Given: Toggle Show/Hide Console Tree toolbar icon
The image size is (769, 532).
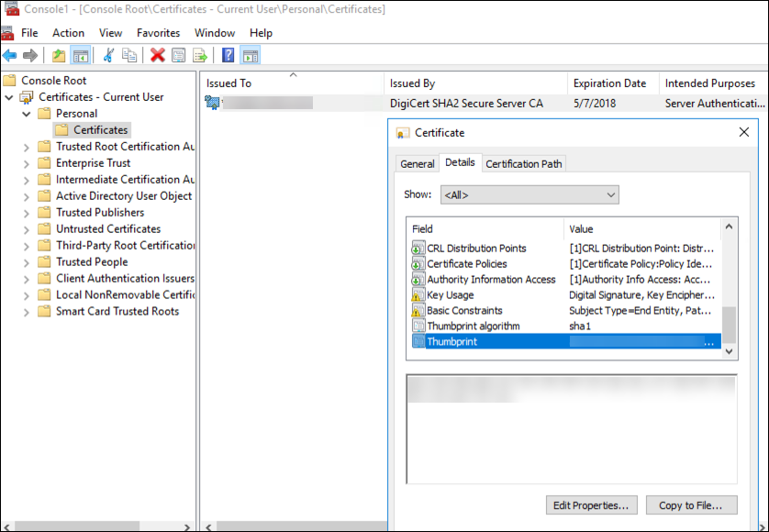Looking at the screenshot, I should tap(80, 55).
